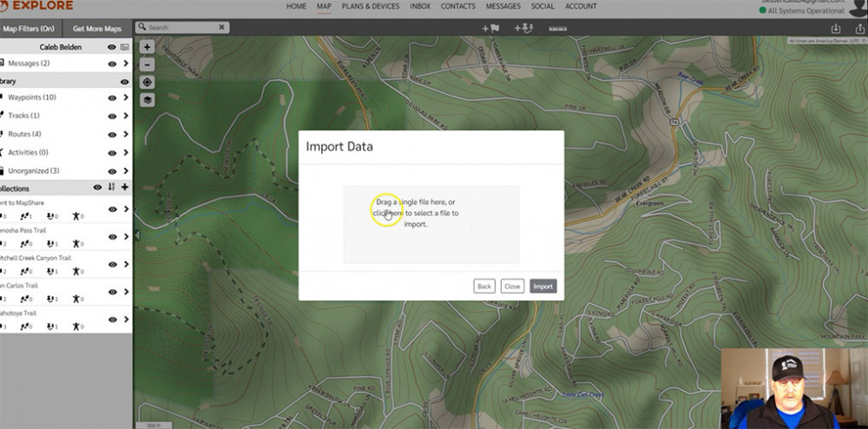The image size is (868, 429).
Task: Click the export share icon in toolbar
Action: (x=859, y=29)
